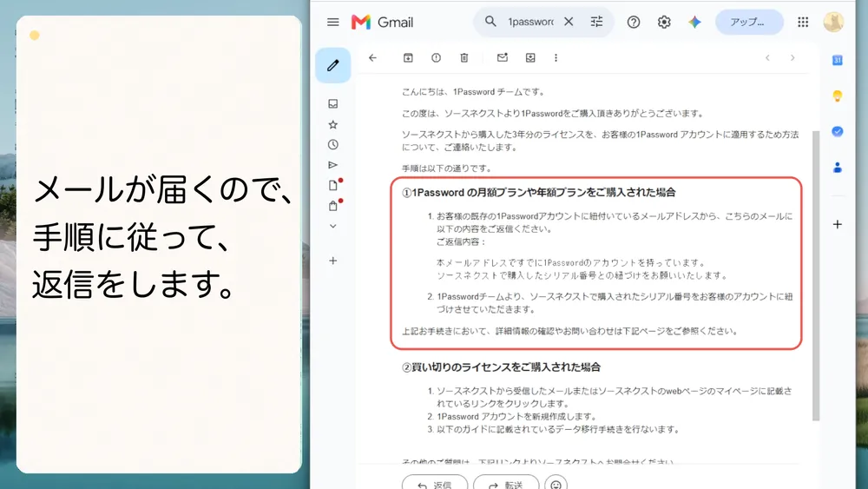Archive this email

(408, 57)
